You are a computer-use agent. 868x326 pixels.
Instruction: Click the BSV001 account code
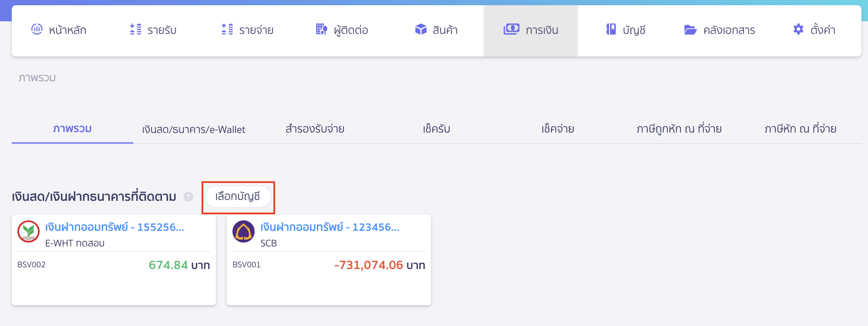click(x=246, y=265)
